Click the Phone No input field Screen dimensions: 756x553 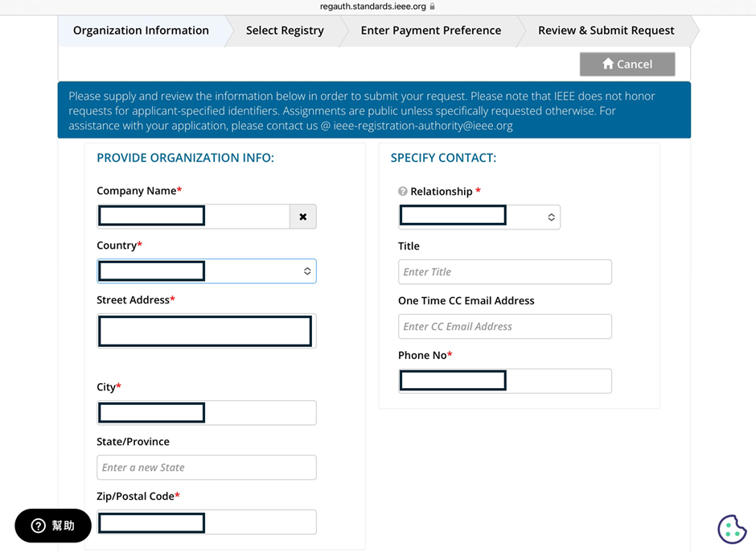coord(504,381)
